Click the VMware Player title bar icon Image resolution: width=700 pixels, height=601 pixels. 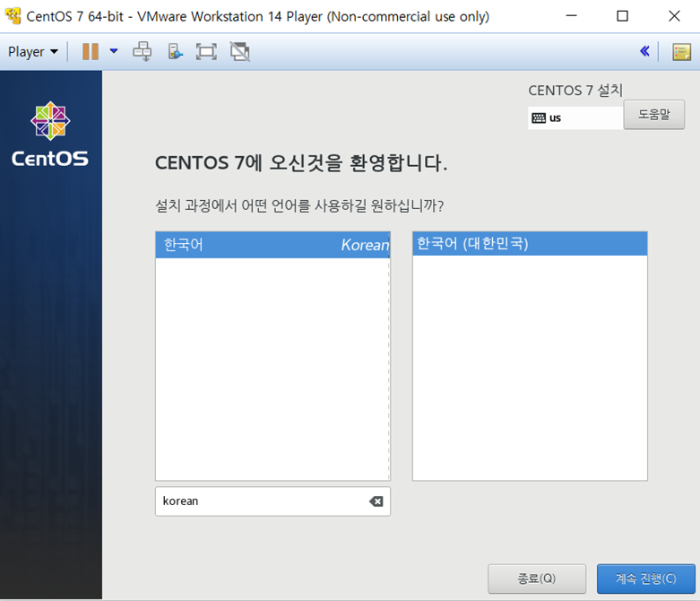click(13, 16)
